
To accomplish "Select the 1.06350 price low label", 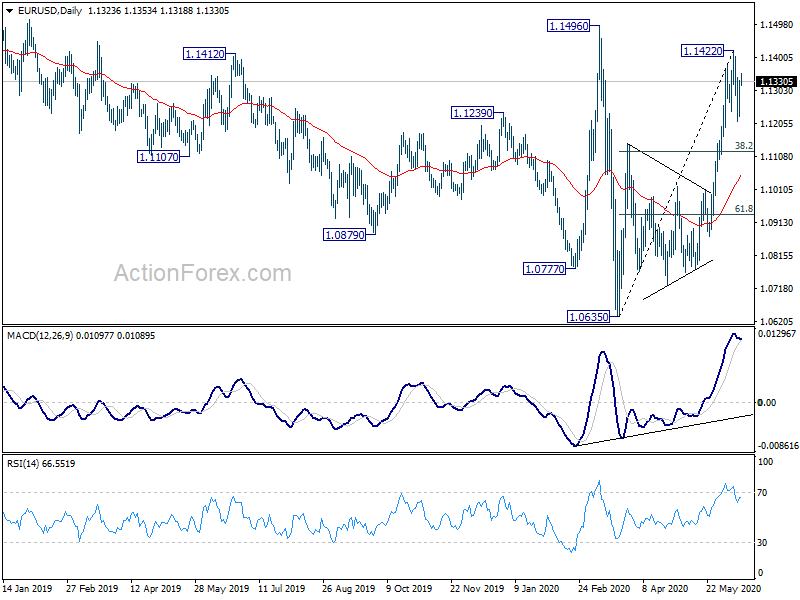I will [x=588, y=316].
